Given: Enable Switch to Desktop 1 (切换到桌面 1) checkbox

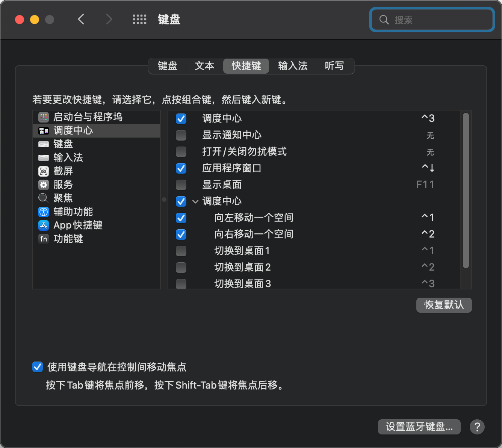Looking at the screenshot, I should pos(181,251).
